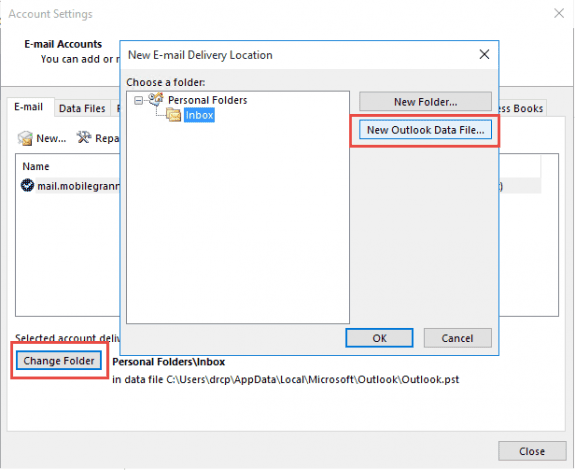Click the Name column header
Viewport: 575px width, 470px height.
coord(36,166)
